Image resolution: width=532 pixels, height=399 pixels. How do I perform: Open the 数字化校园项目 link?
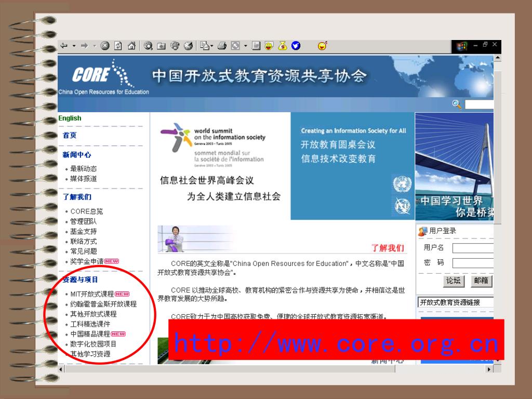click(x=94, y=344)
